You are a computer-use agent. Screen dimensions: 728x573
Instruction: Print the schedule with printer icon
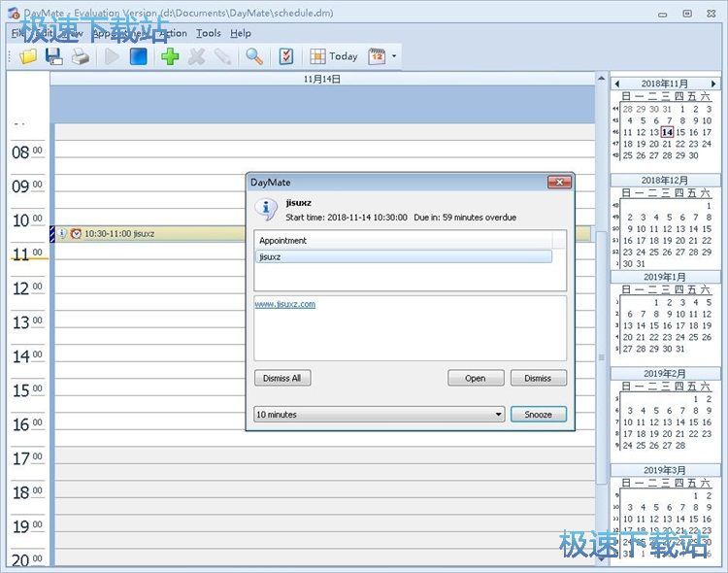click(x=81, y=56)
